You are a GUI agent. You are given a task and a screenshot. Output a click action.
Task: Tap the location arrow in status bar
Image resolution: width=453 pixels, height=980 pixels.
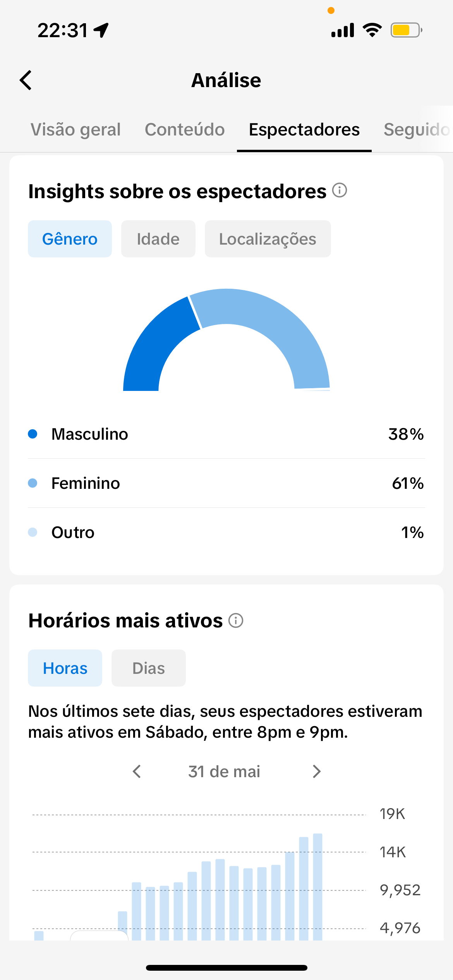click(x=101, y=30)
